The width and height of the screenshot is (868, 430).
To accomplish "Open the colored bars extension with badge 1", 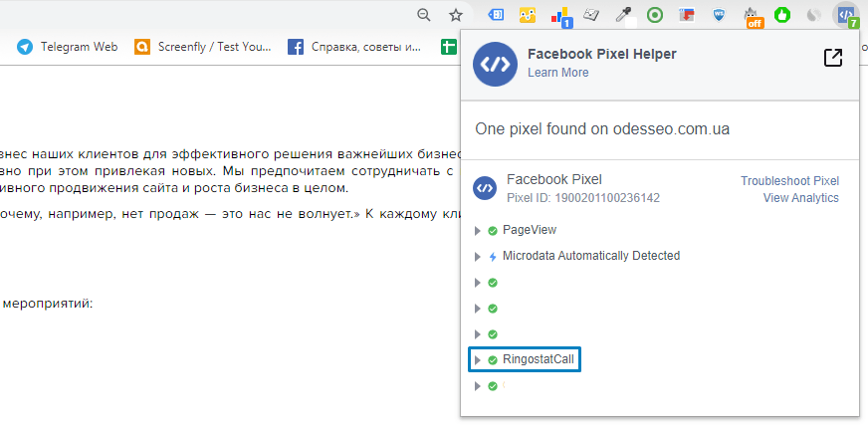I will coord(560,16).
